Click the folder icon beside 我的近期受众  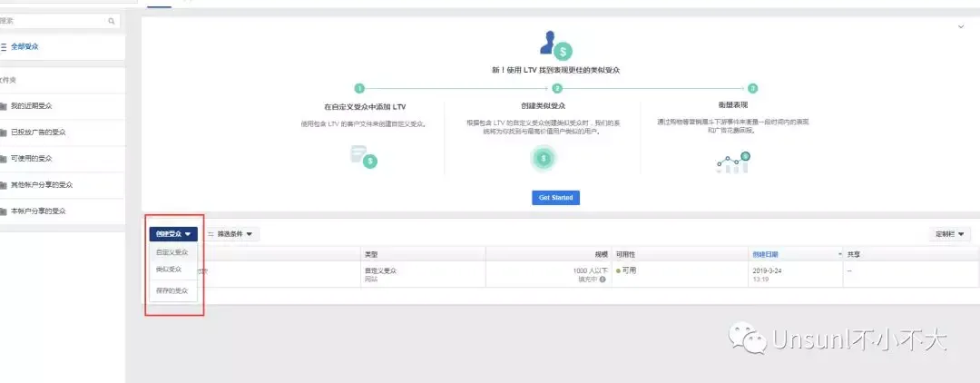coord(3,106)
